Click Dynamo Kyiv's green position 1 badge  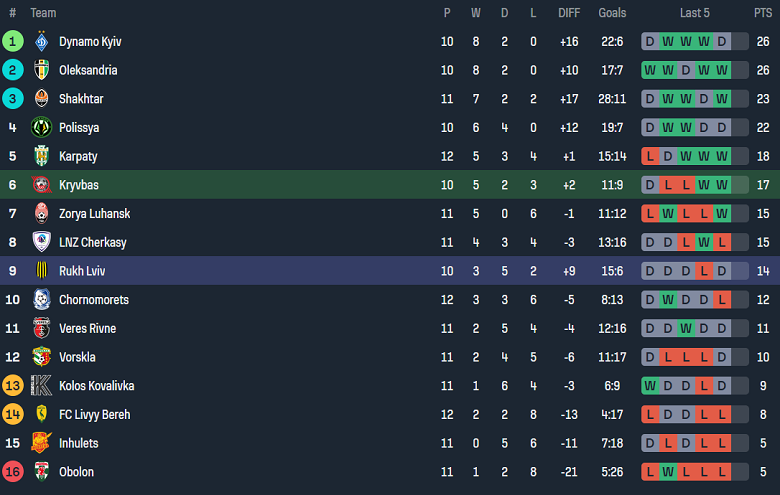(x=13, y=42)
